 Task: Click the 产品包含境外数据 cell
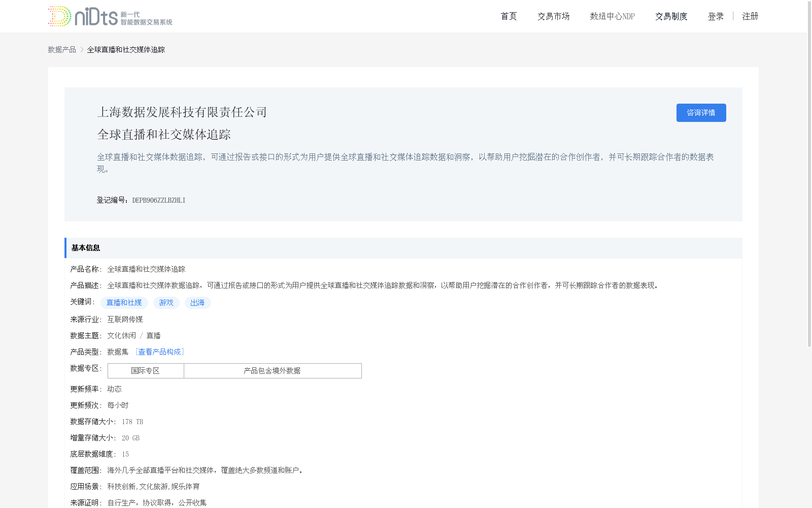pos(273,371)
